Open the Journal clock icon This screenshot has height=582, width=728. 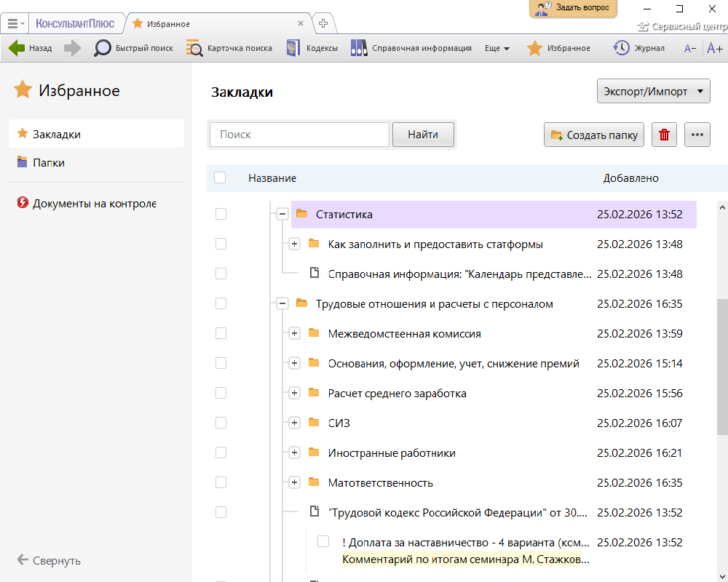(x=621, y=48)
